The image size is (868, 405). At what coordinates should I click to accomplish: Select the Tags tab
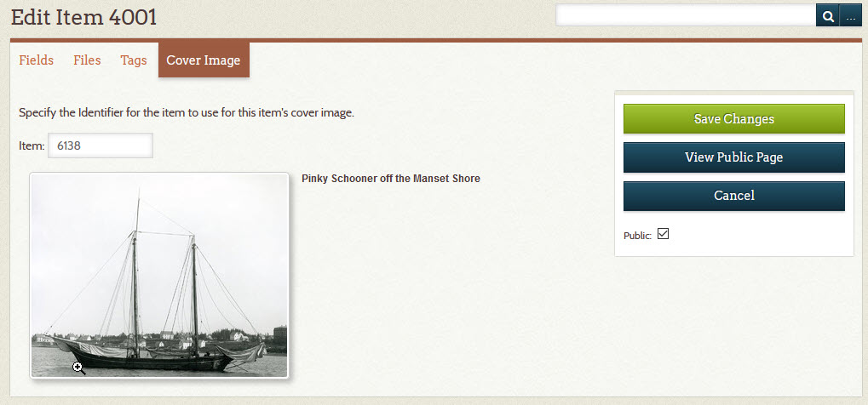click(134, 60)
